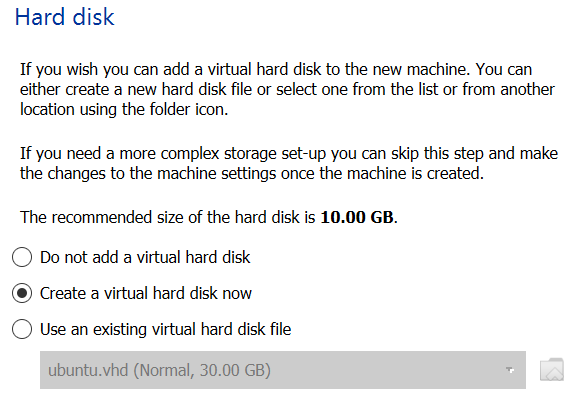Open the folder icon to browse disk files
Screen dimensions: 573x398
coord(552,369)
